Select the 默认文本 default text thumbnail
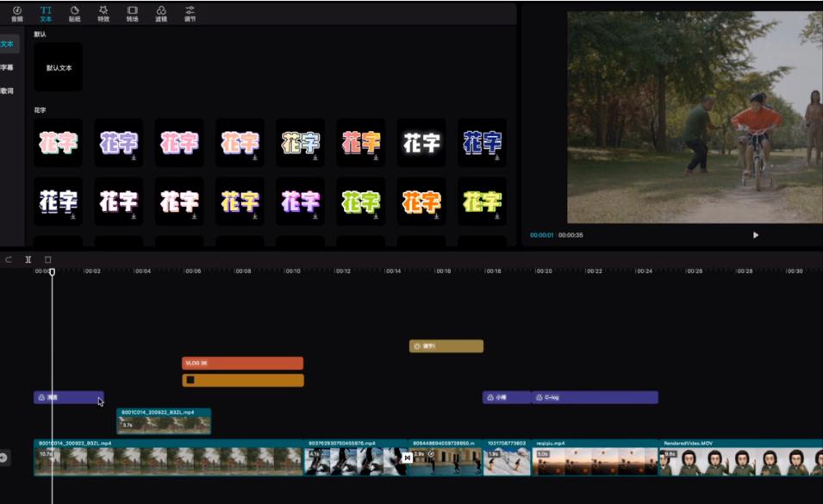Image resolution: width=823 pixels, height=504 pixels. [x=59, y=67]
